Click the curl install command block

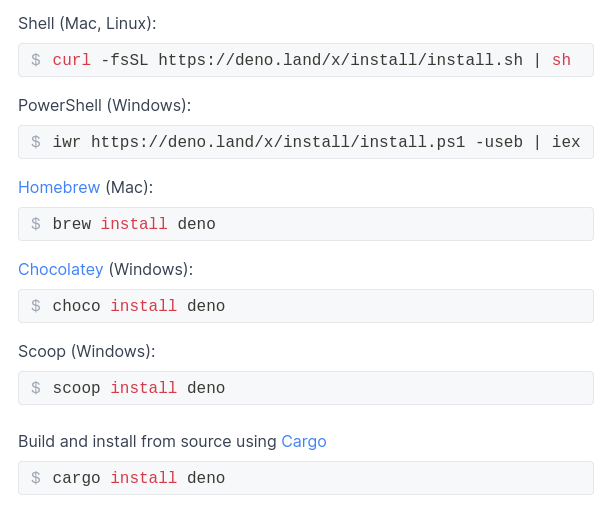coord(305,60)
